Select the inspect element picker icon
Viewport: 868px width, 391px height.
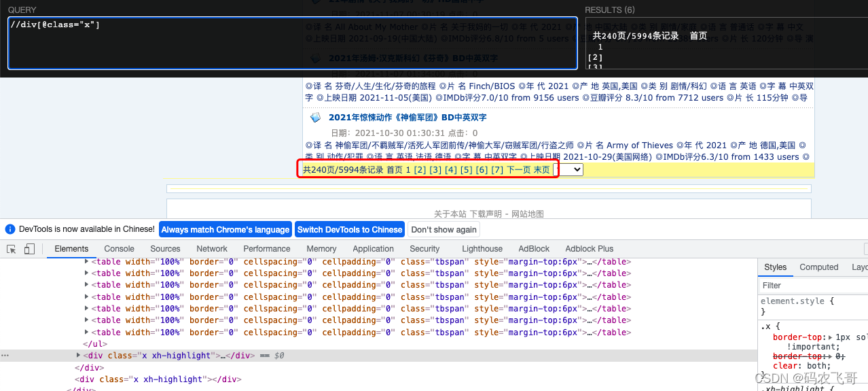[x=12, y=250]
